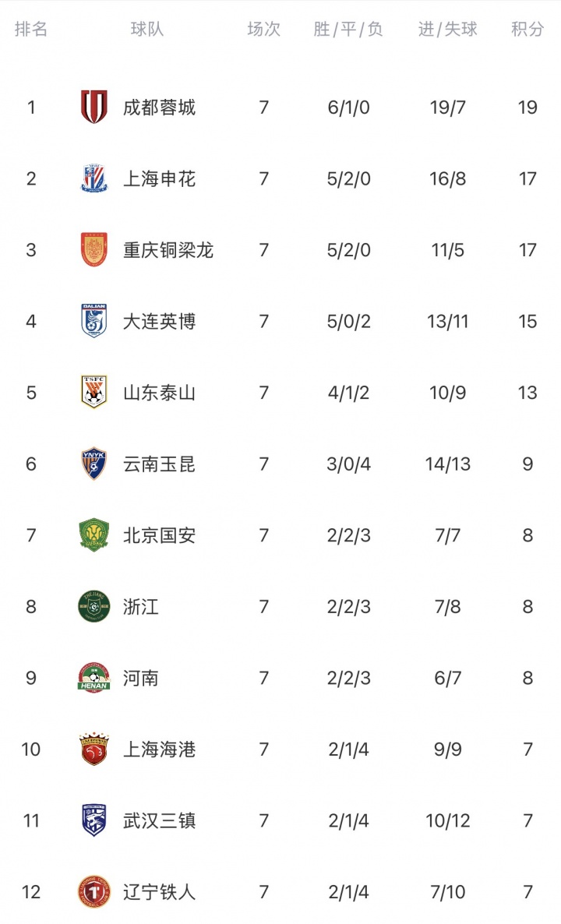561x924 pixels.
Task: Select the Chongqing Tonglianglong (重庆铜梁龙) orange badge
Action: pos(94,250)
